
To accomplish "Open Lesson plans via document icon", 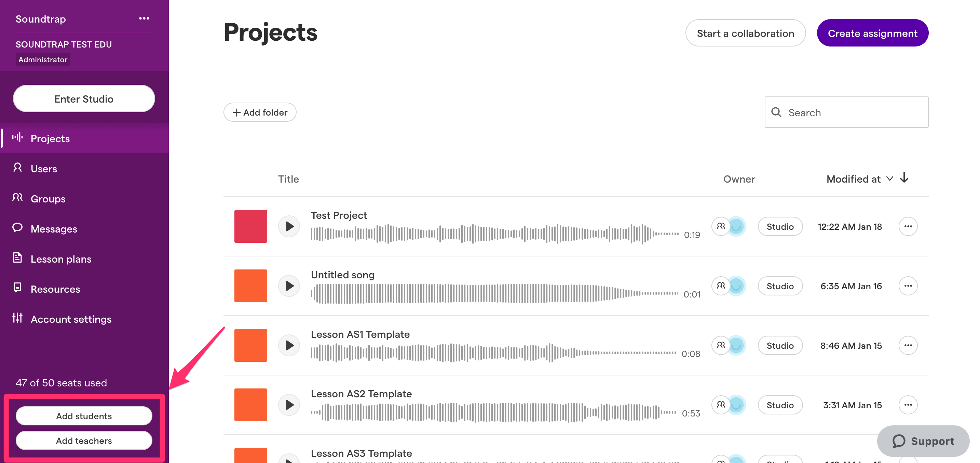I will [x=17, y=258].
